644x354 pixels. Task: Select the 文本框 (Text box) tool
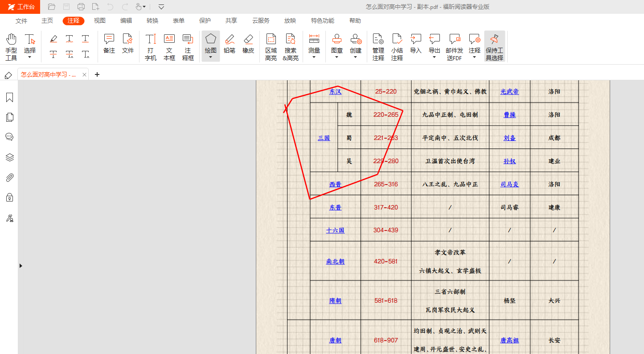[x=169, y=46]
